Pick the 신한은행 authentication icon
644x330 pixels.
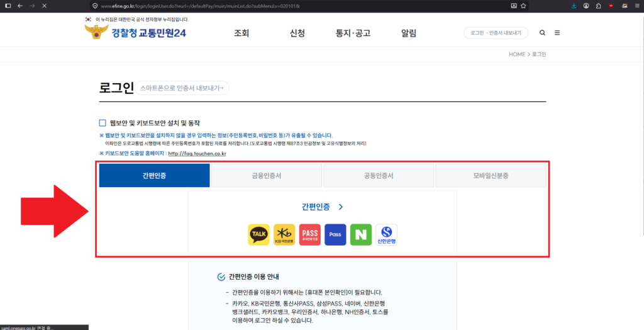[387, 234]
